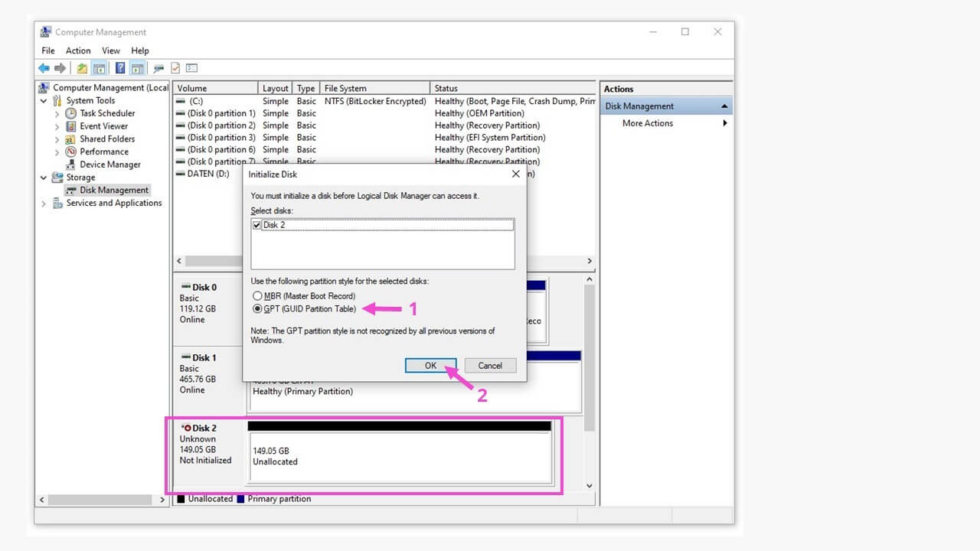Click the Computer Management title bar icon
The image size is (980, 551).
[46, 32]
